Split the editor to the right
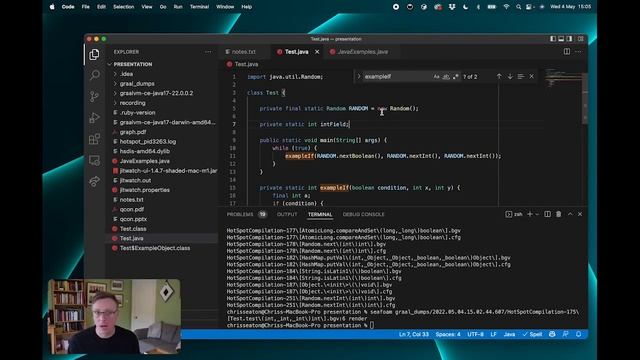 pyautogui.click(x=567, y=51)
